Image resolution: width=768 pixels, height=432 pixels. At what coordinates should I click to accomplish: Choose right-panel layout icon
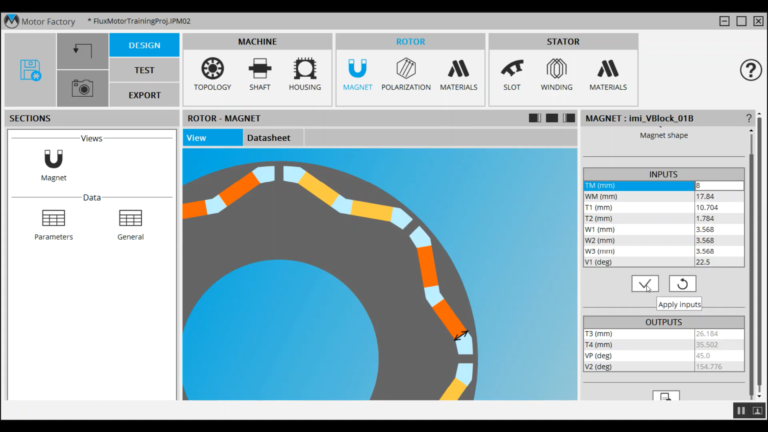point(569,118)
